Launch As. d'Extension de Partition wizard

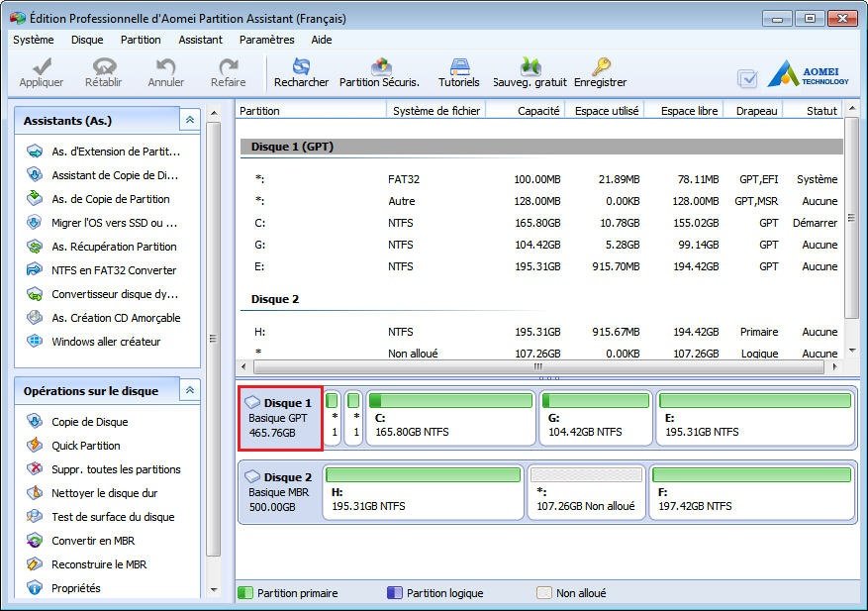click(x=104, y=152)
